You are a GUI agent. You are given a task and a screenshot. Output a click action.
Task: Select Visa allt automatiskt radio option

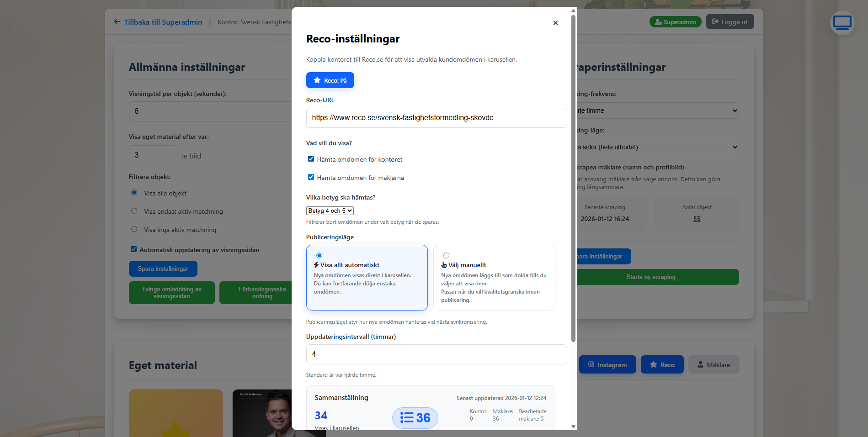click(x=319, y=255)
